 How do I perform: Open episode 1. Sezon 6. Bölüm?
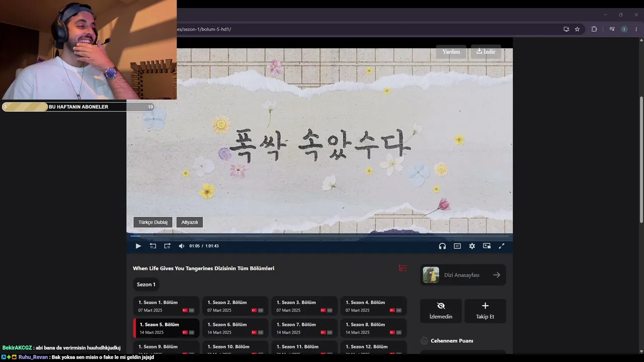[x=235, y=328]
